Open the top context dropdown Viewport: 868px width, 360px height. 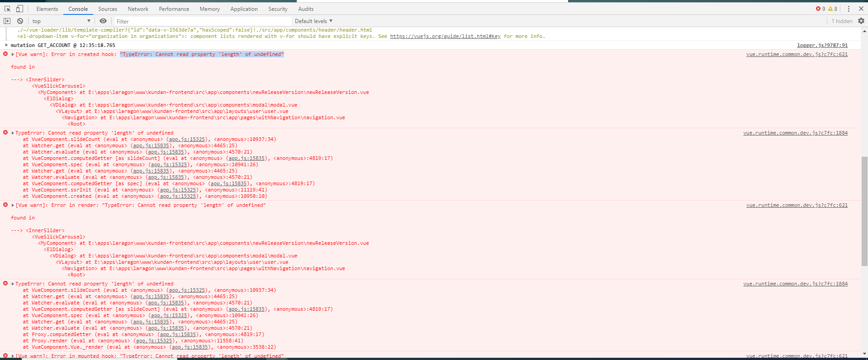(61, 21)
